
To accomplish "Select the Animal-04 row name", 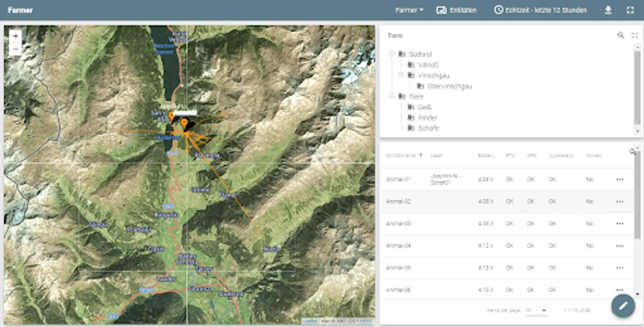I will (x=398, y=246).
